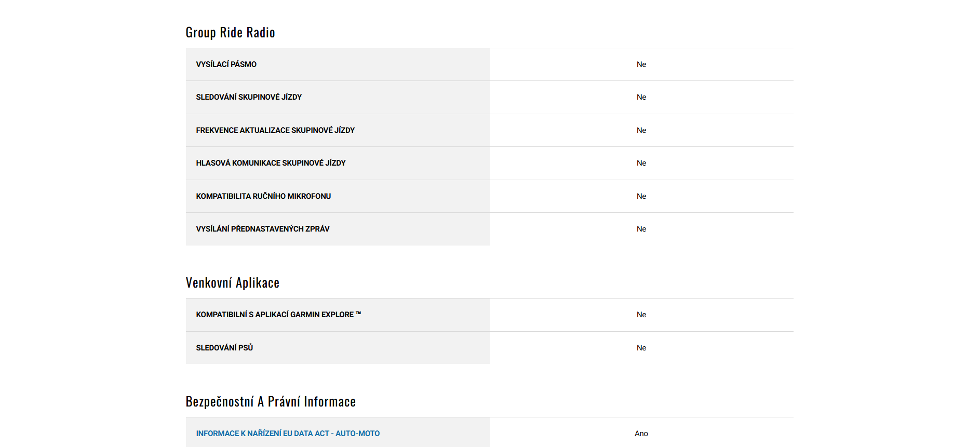Click FREKVENCE AKTUALIZACE SKUPINOVÉ JÍZDY label
The height and width of the screenshot is (447, 980).
275,130
